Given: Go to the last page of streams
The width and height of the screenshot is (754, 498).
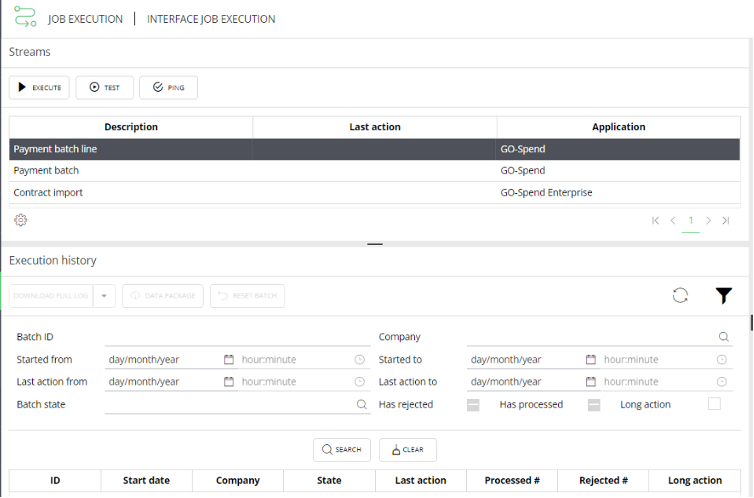Looking at the screenshot, I should click(725, 220).
